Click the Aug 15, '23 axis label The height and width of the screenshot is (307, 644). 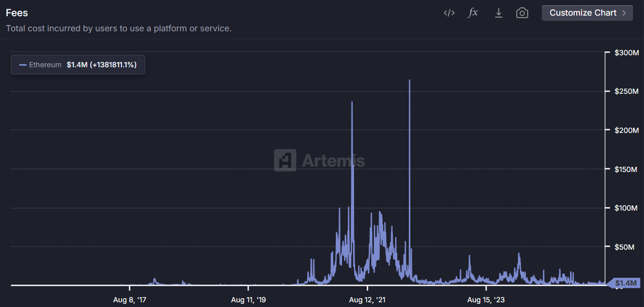pyautogui.click(x=486, y=300)
